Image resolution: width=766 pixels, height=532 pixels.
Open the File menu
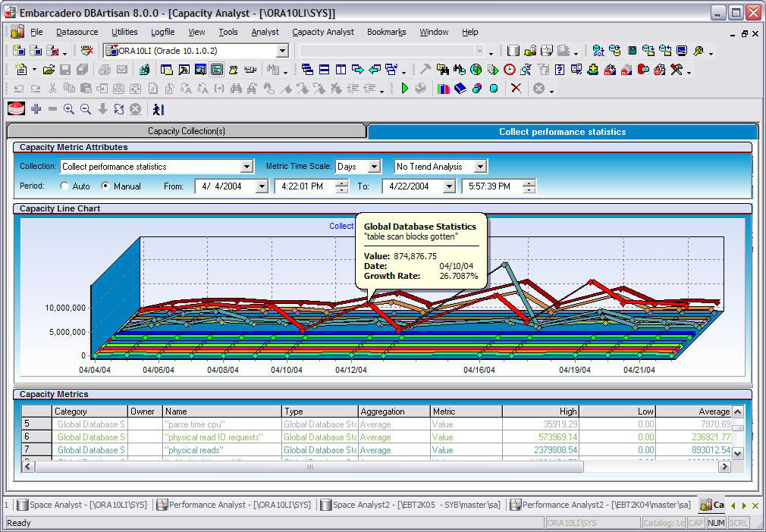(36, 33)
